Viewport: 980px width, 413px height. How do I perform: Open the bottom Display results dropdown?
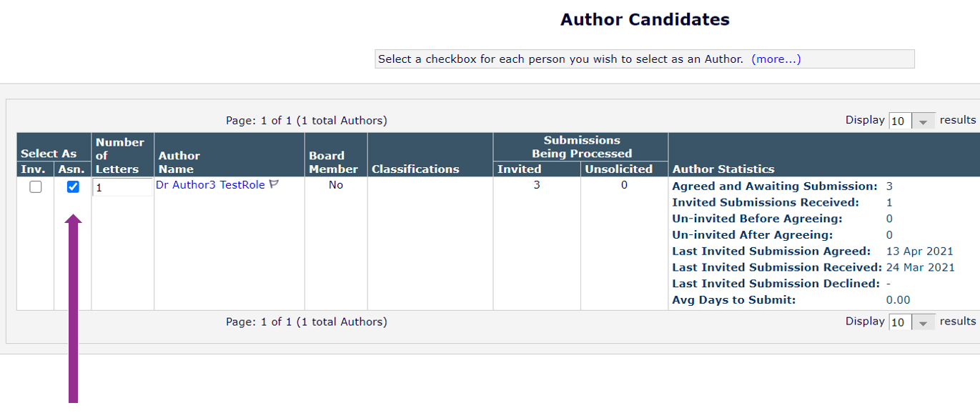(912, 323)
